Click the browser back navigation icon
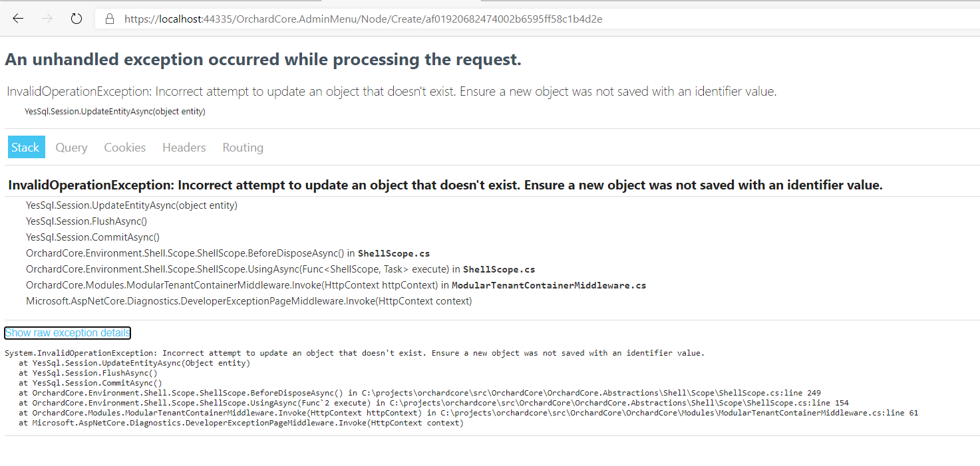 point(17,19)
